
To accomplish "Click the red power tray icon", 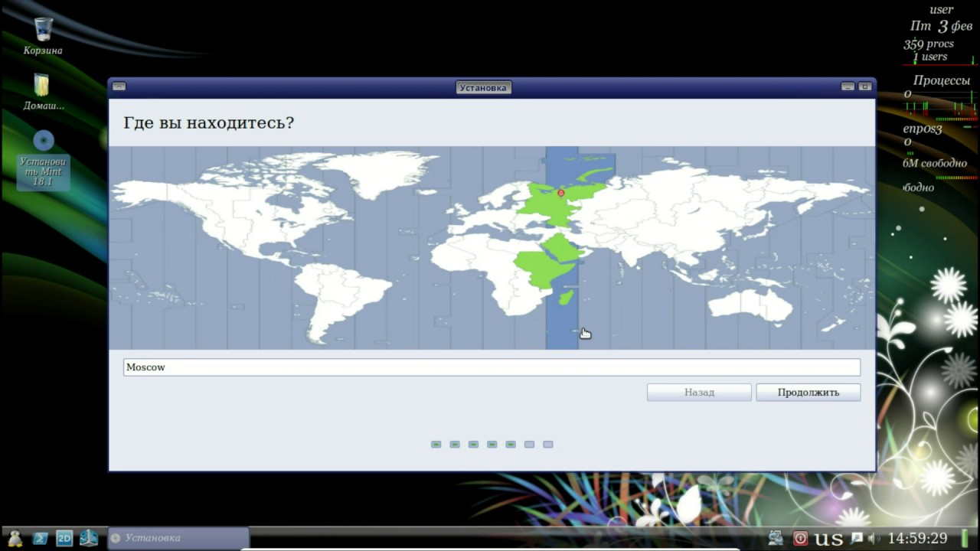I will click(x=800, y=538).
